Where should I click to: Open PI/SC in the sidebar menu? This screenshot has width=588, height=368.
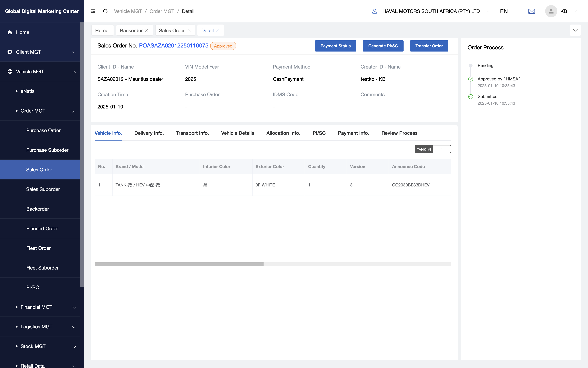coord(40,287)
